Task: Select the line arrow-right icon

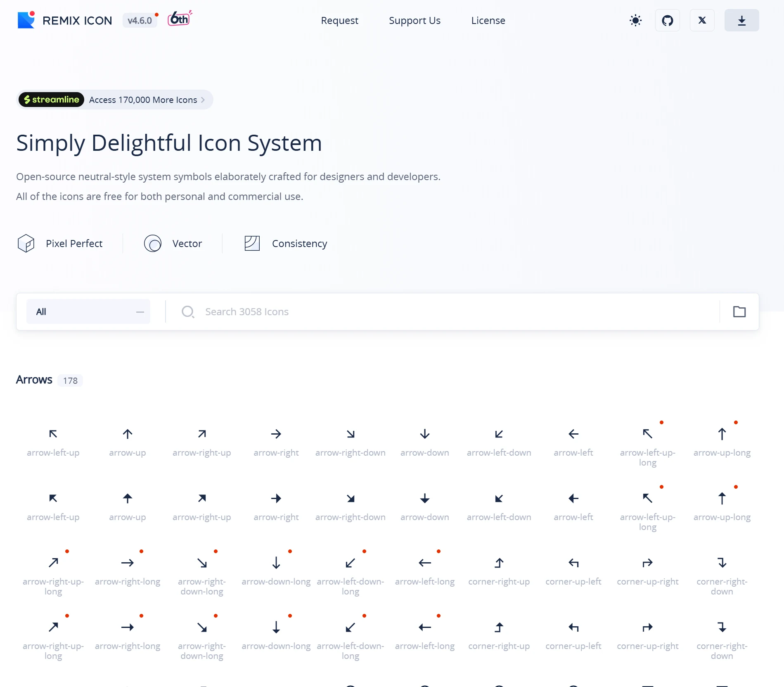Action: 276,434
